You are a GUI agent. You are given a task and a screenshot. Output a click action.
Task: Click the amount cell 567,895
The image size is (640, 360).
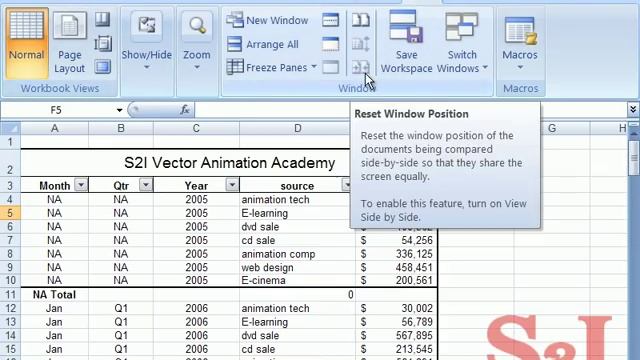point(397,336)
